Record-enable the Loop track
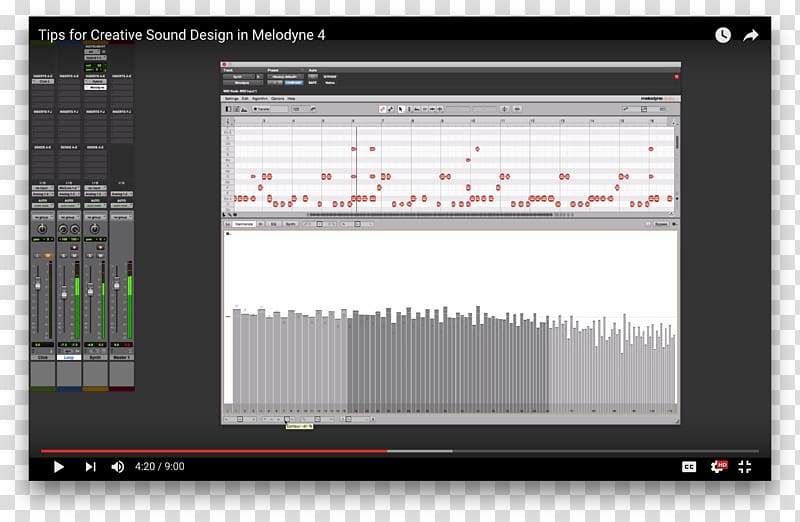Image resolution: width=800 pixels, height=522 pixels. coord(74,247)
